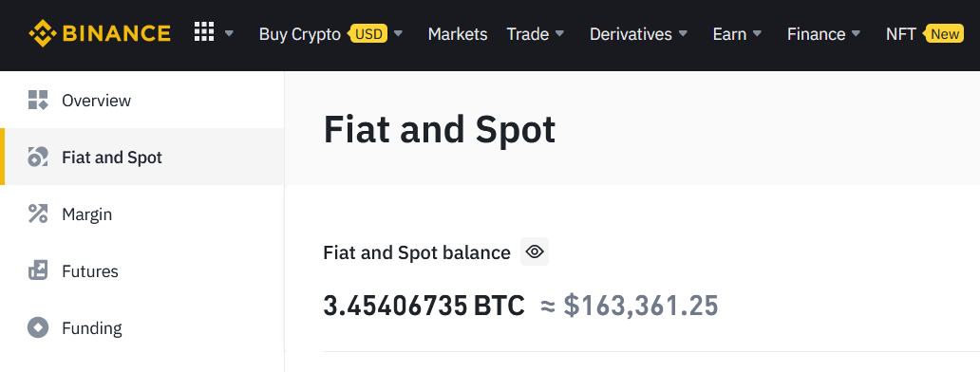The image size is (980, 372).
Task: Click the Binance logo
Action: pos(100,33)
